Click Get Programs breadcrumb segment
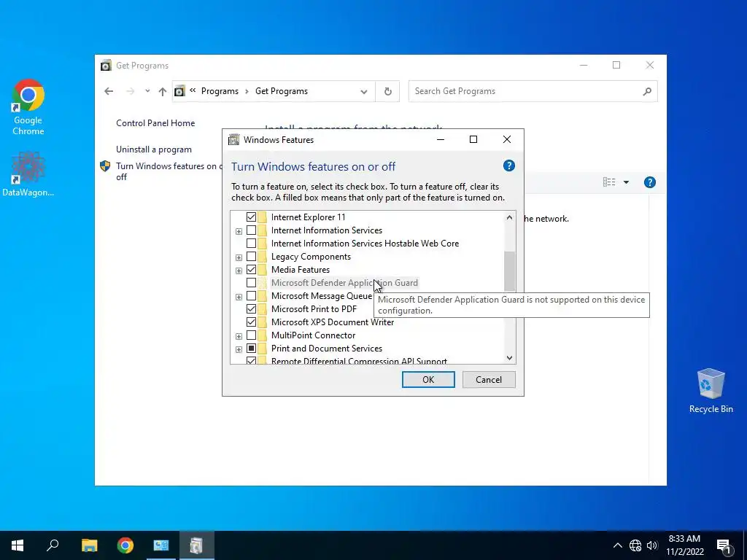Screen dimensions: 747x560 (282, 91)
